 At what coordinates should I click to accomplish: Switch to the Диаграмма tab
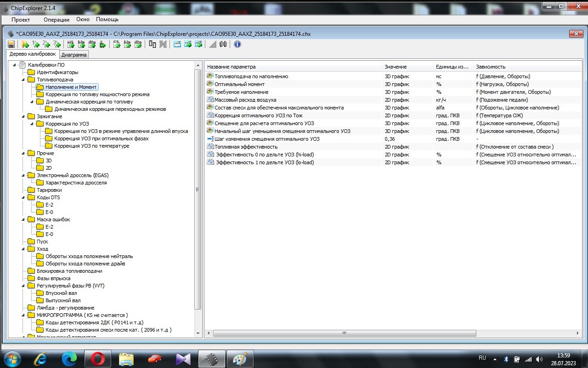(x=74, y=55)
